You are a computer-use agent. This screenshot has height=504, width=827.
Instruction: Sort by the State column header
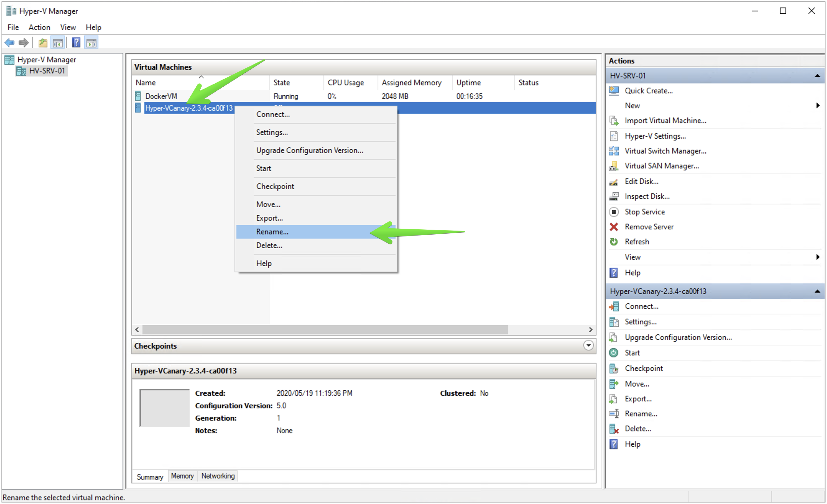(x=297, y=82)
